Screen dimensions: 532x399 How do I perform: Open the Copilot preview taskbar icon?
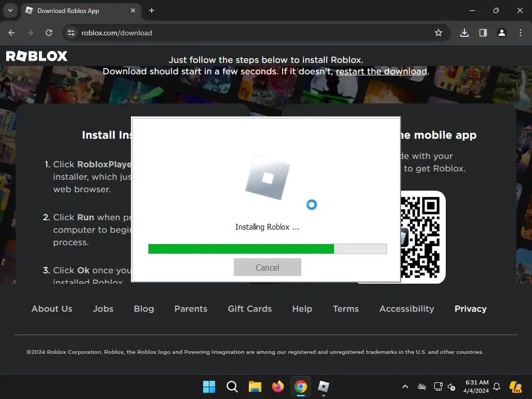coord(516,387)
